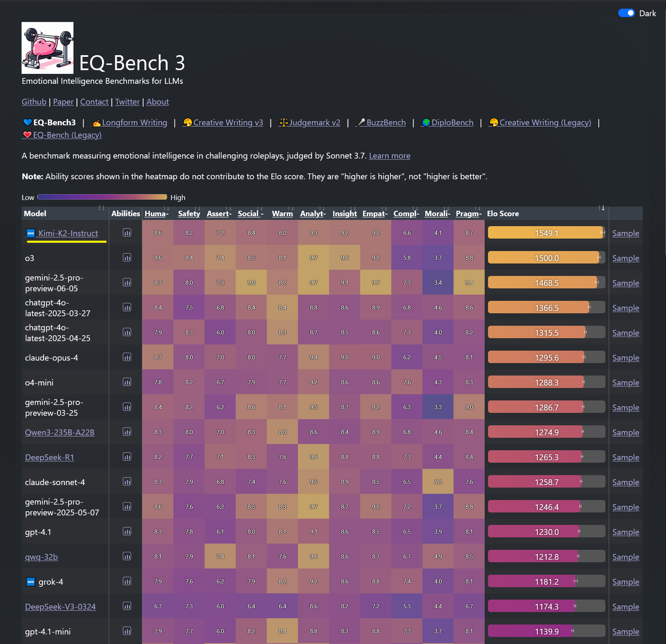The height and width of the screenshot is (644, 666).
Task: View abilities chart for claude-opus-4
Action: tap(127, 357)
